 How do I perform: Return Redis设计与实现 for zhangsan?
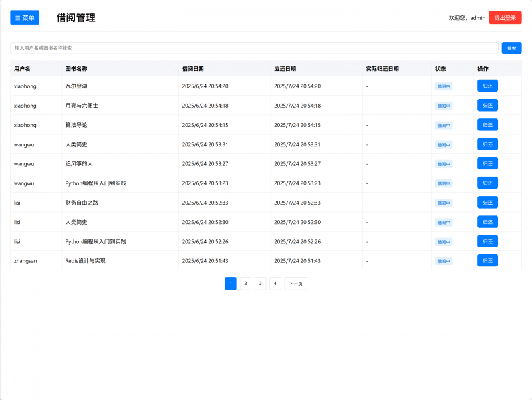(x=487, y=260)
